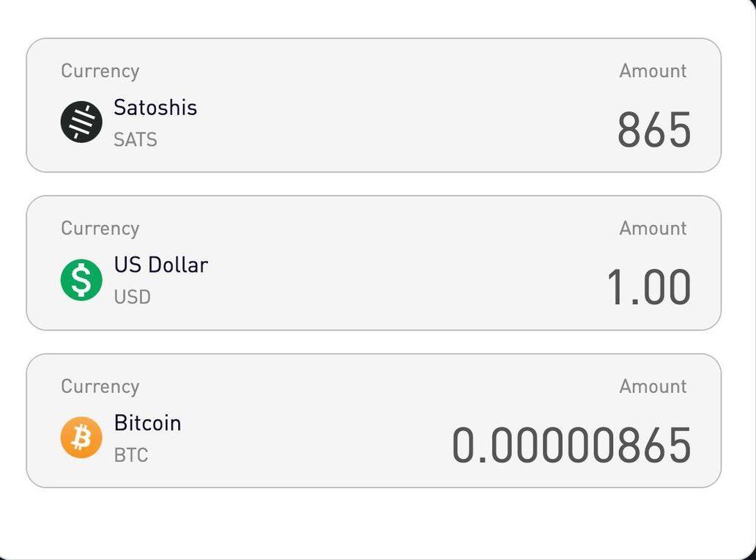The width and height of the screenshot is (756, 560).
Task: Click the Currency label in Satoshis card
Action: (100, 71)
